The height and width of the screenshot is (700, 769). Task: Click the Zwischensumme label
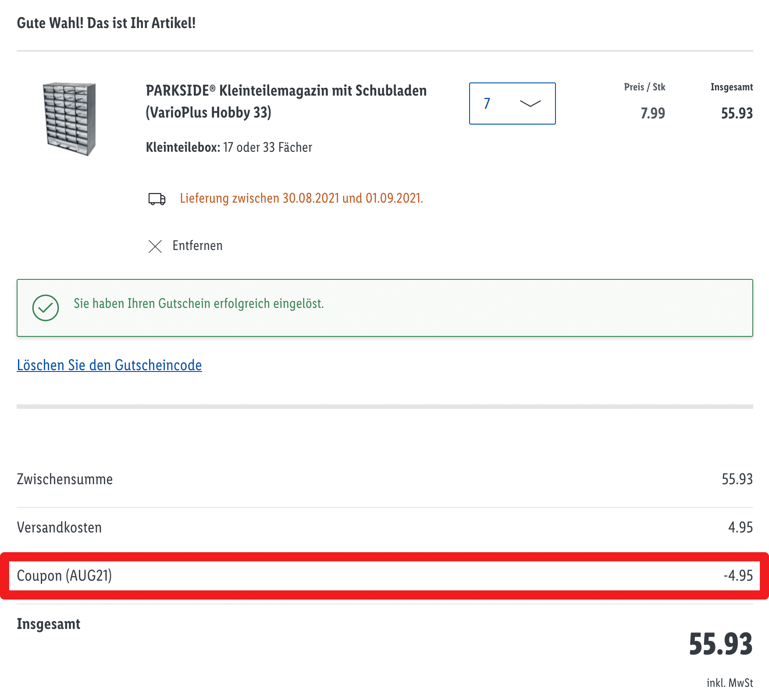[x=65, y=479]
